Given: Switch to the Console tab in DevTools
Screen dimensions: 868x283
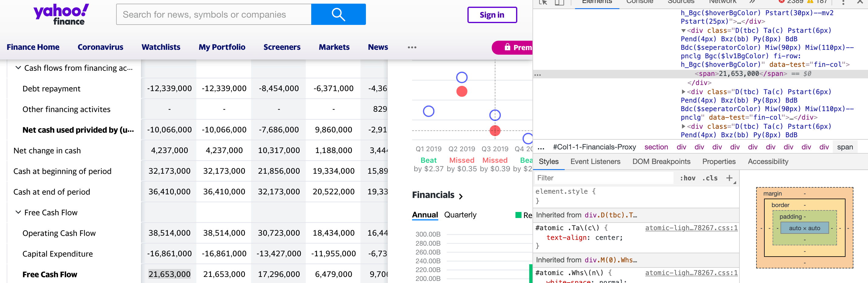Looking at the screenshot, I should point(639,2).
